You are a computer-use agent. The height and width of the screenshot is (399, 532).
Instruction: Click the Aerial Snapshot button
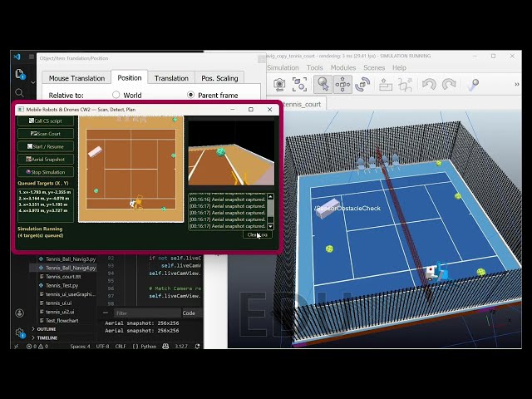click(x=46, y=159)
